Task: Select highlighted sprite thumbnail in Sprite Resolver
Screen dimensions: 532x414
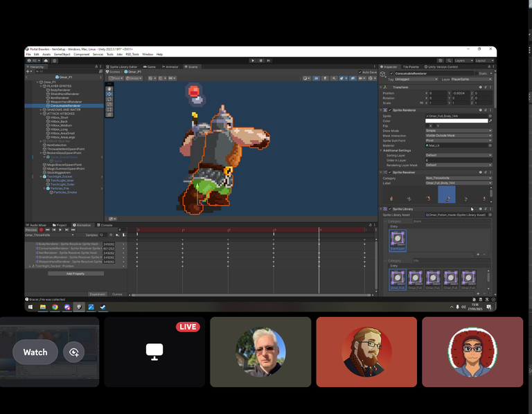Action: pyautogui.click(x=447, y=195)
